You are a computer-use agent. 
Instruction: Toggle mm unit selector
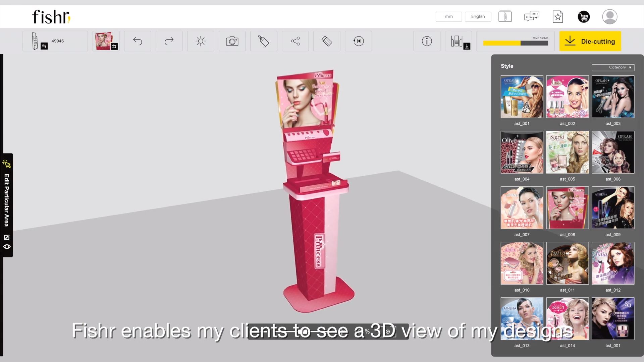pyautogui.click(x=448, y=16)
